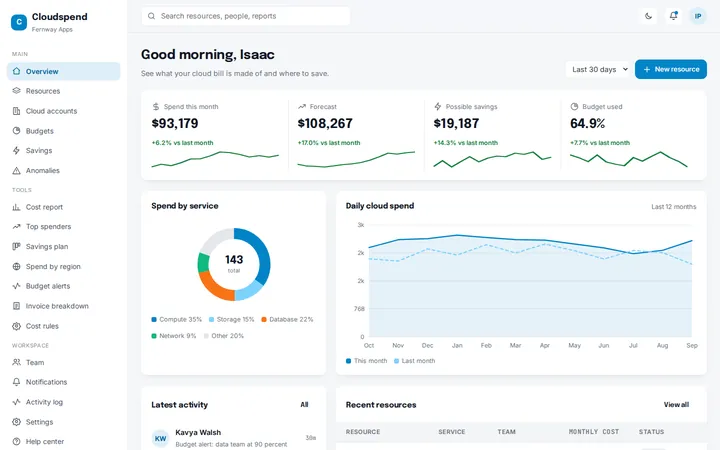Viewport: 720px width, 450px height.
Task: Click the Compute 35% legend swatch
Action: [154, 319]
